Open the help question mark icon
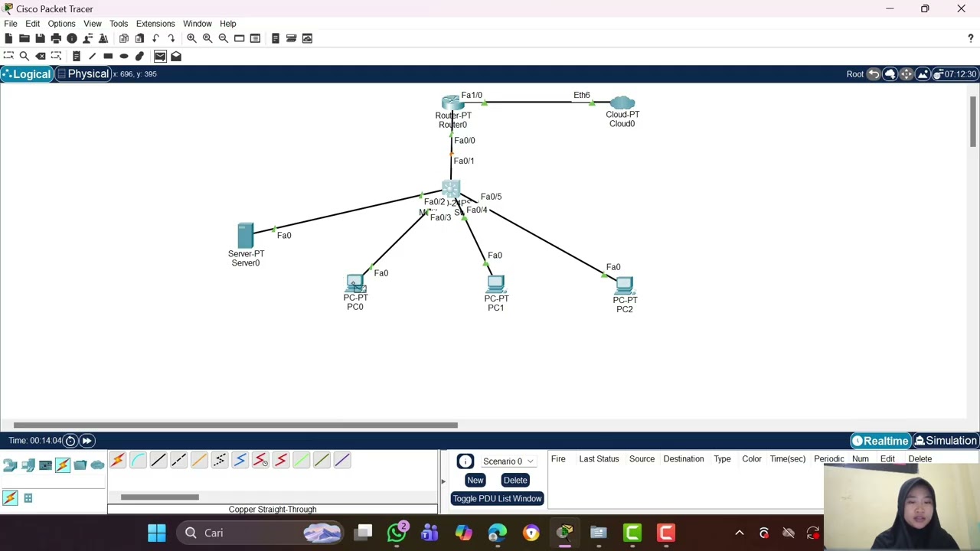This screenshot has width=980, height=551. pyautogui.click(x=971, y=38)
